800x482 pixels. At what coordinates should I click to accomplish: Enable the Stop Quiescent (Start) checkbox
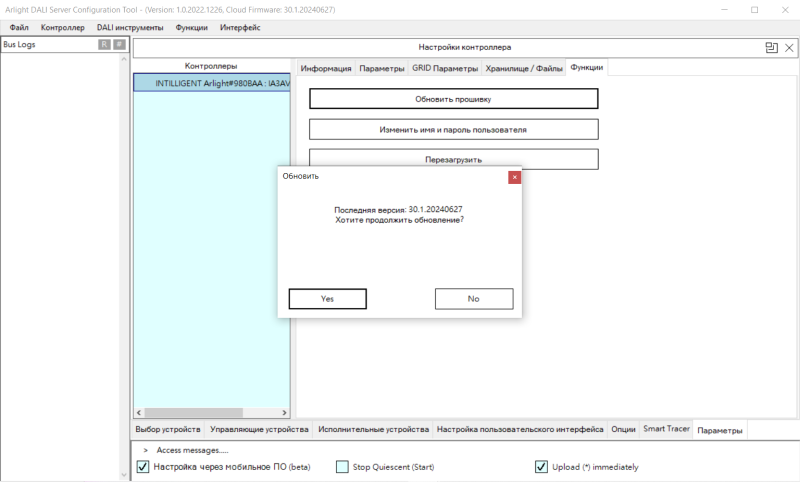[x=342, y=467]
